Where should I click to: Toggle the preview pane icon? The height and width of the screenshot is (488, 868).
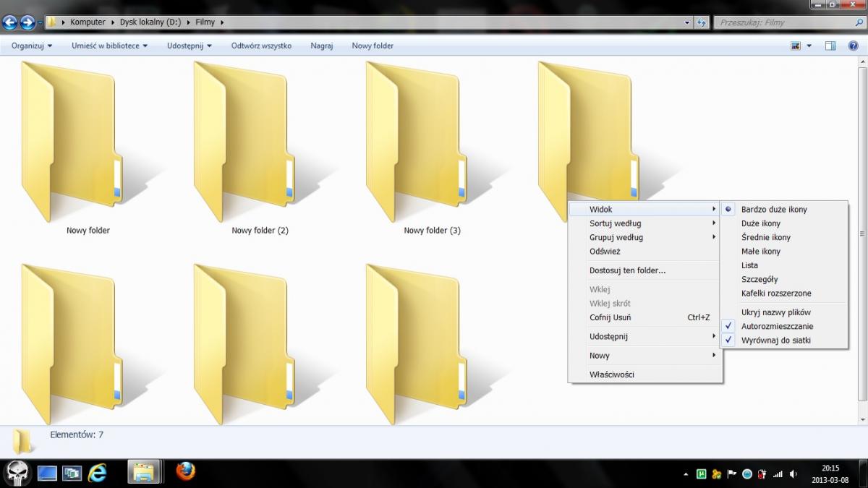tap(830, 46)
